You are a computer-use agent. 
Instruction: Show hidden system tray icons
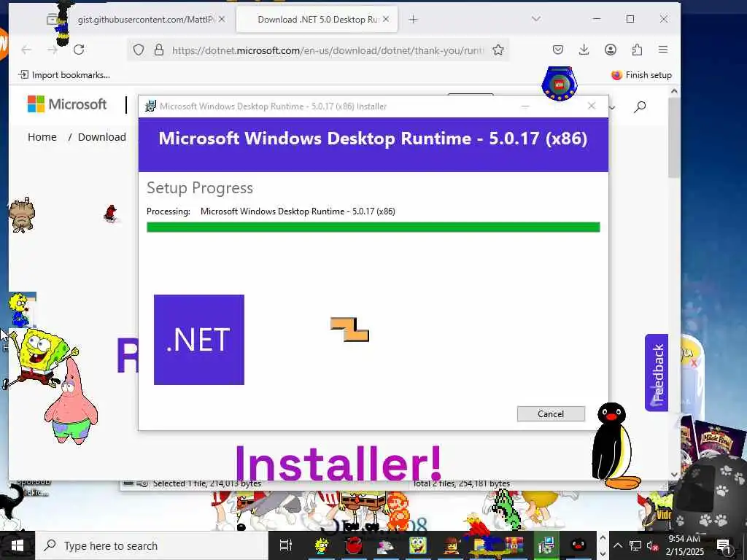[x=617, y=545]
